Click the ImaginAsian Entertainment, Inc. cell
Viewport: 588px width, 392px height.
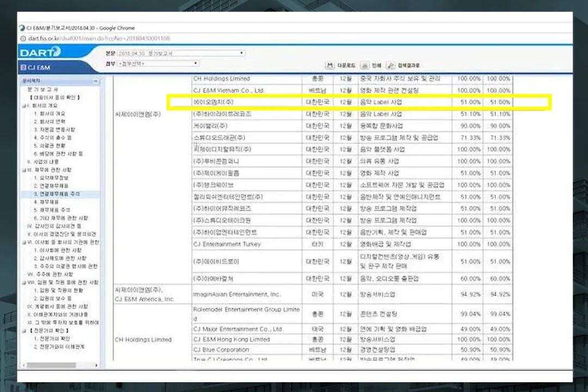click(247, 295)
